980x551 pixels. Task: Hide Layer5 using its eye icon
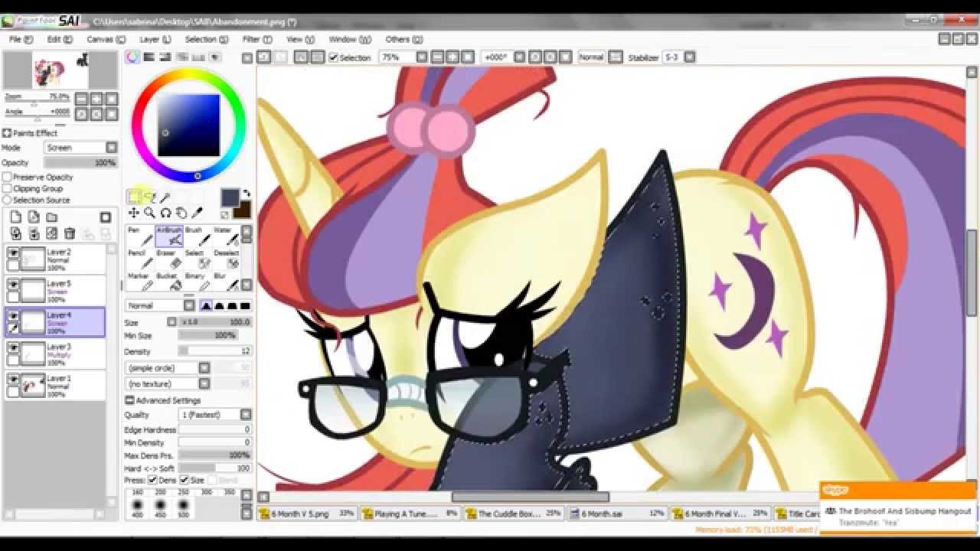[13, 284]
